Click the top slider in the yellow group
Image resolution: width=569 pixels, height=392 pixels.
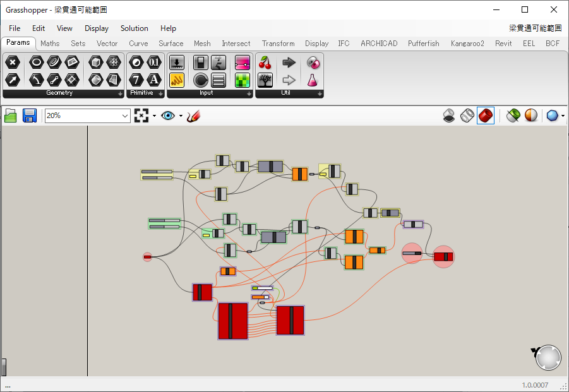click(157, 172)
